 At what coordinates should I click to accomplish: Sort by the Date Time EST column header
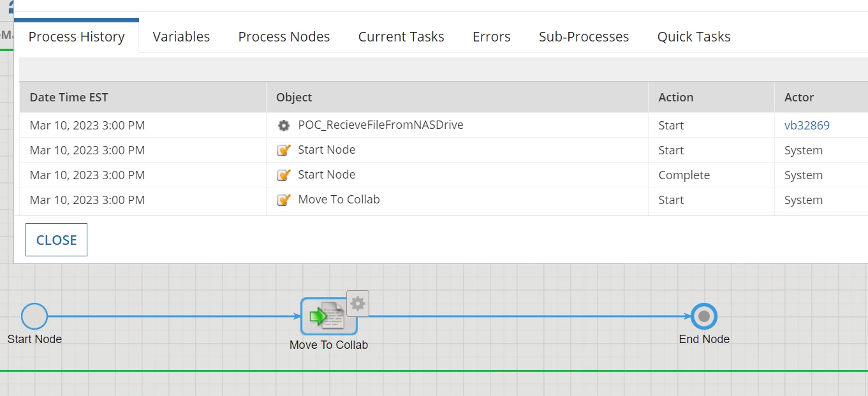coord(69,98)
